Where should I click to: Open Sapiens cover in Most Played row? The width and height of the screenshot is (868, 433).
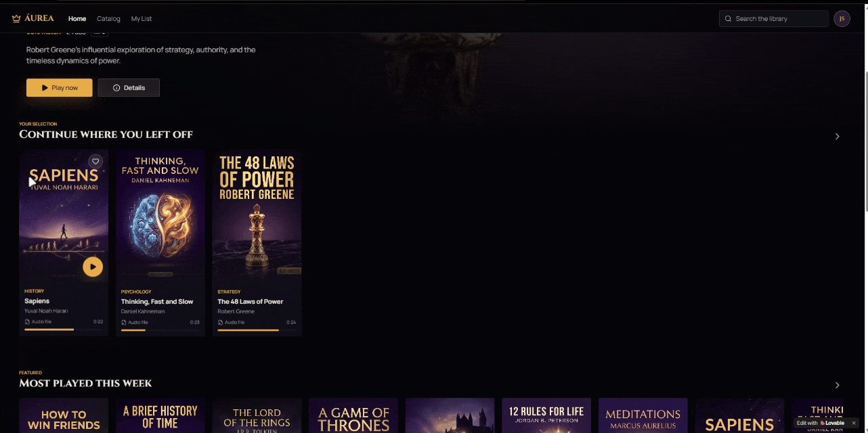[739, 415]
